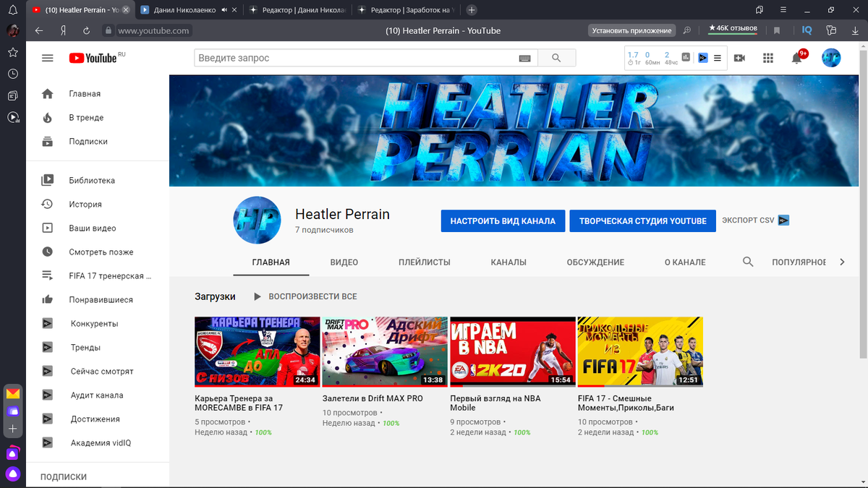This screenshot has height=488, width=868.
Task: Open the FIFA 17 тренерская playlist
Action: click(98, 276)
